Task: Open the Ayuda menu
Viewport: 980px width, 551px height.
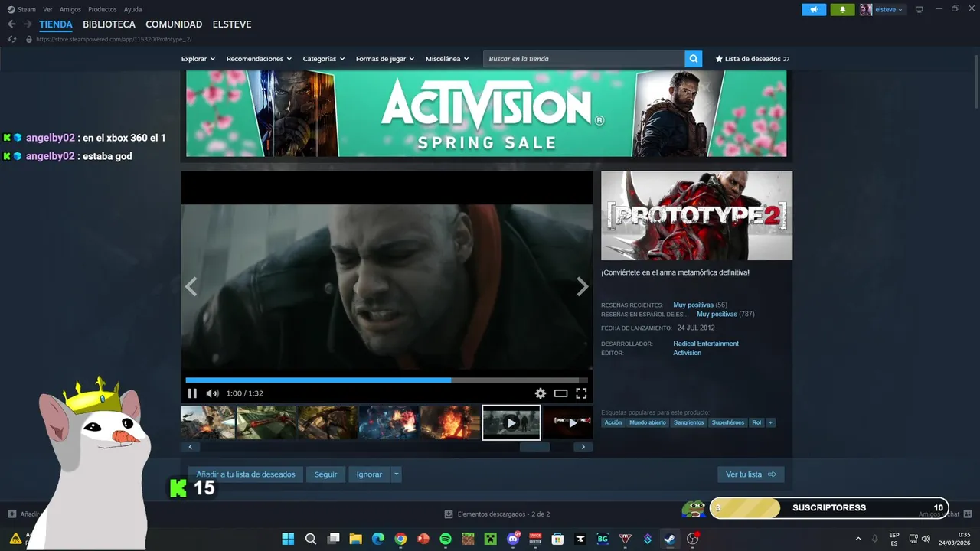Action: pyautogui.click(x=133, y=9)
